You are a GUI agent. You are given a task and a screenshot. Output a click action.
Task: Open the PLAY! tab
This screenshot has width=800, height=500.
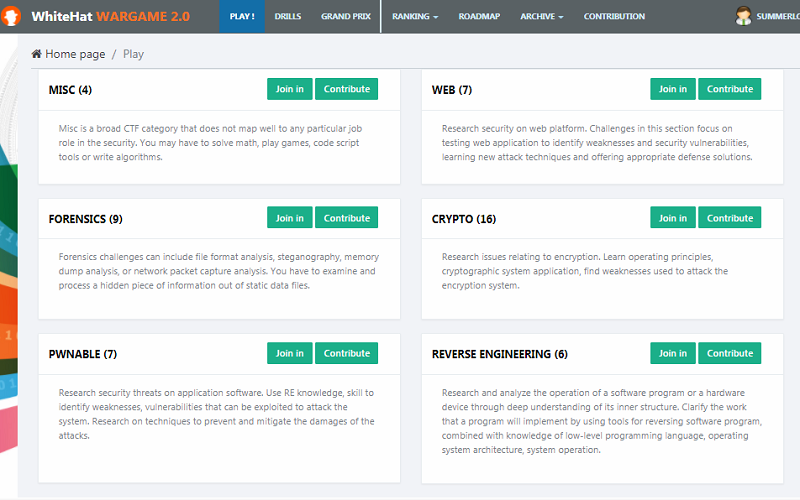(x=241, y=17)
